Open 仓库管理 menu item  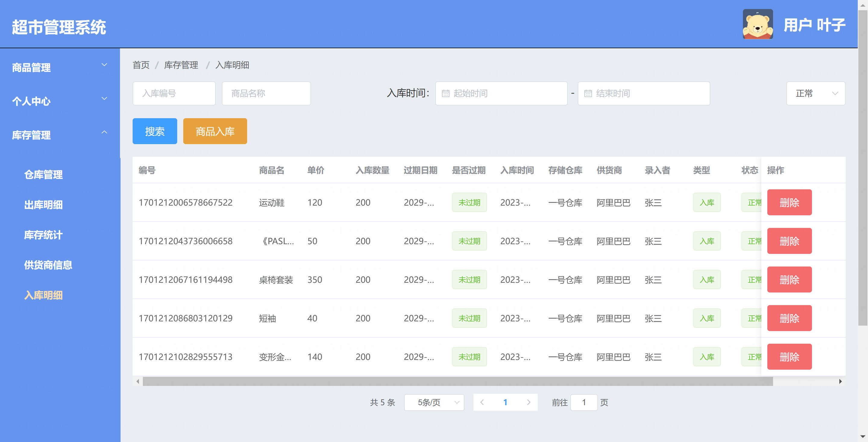tap(43, 174)
